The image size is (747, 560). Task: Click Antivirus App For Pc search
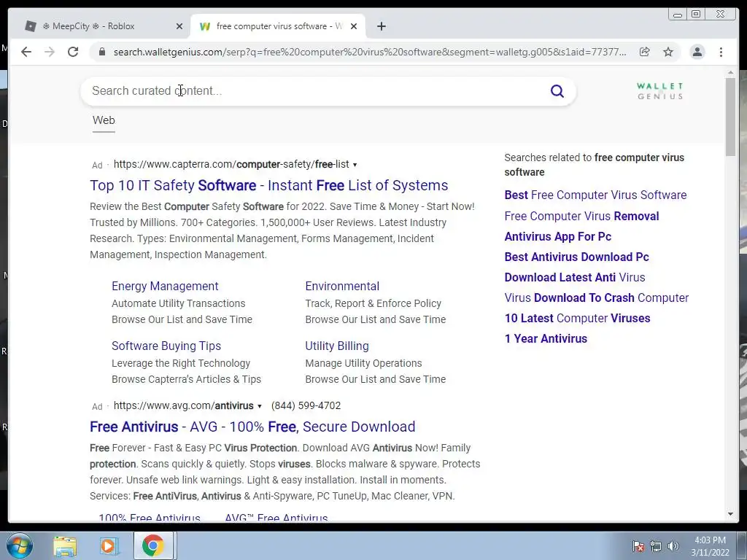tap(558, 237)
